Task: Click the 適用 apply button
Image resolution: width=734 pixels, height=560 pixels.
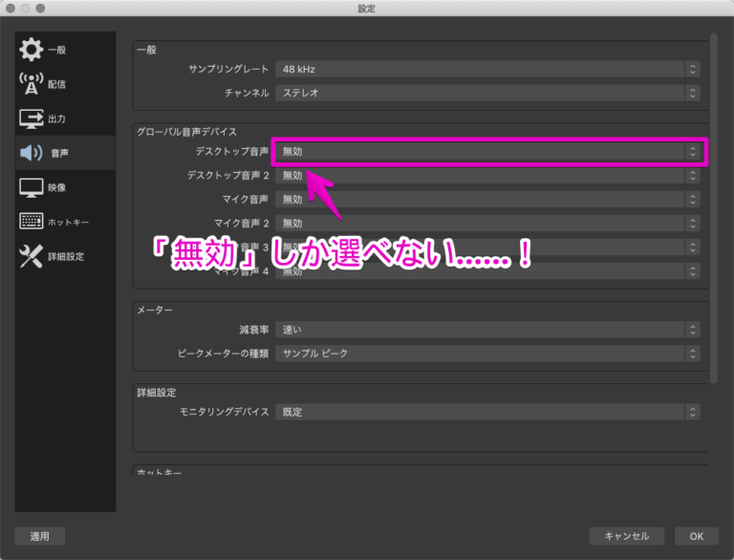Action: (40, 536)
